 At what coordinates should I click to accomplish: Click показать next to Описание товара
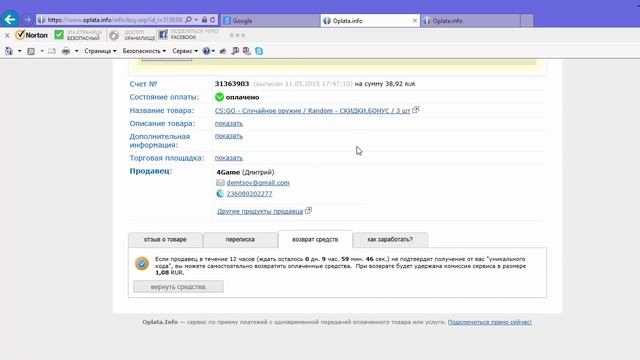(x=229, y=124)
